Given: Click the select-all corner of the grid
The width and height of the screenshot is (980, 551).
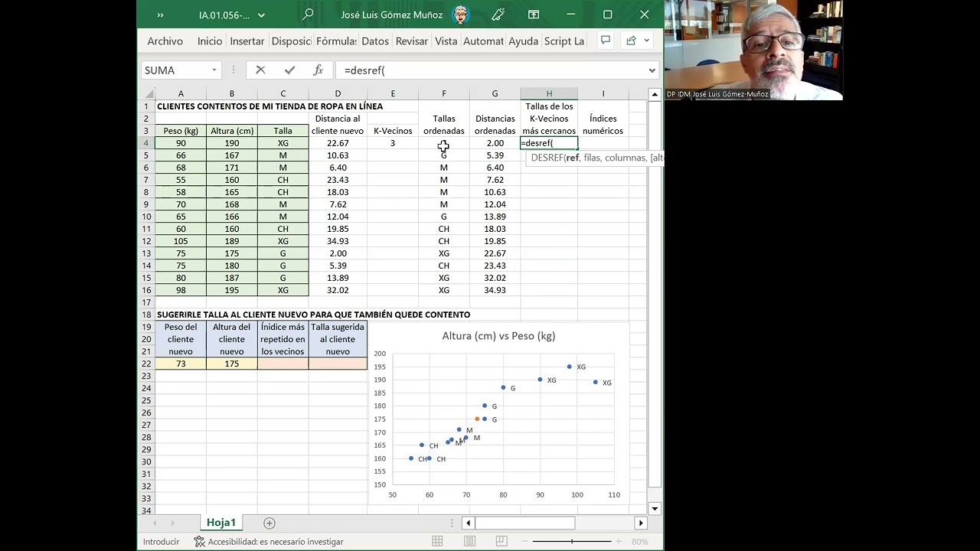Looking at the screenshot, I should [146, 94].
